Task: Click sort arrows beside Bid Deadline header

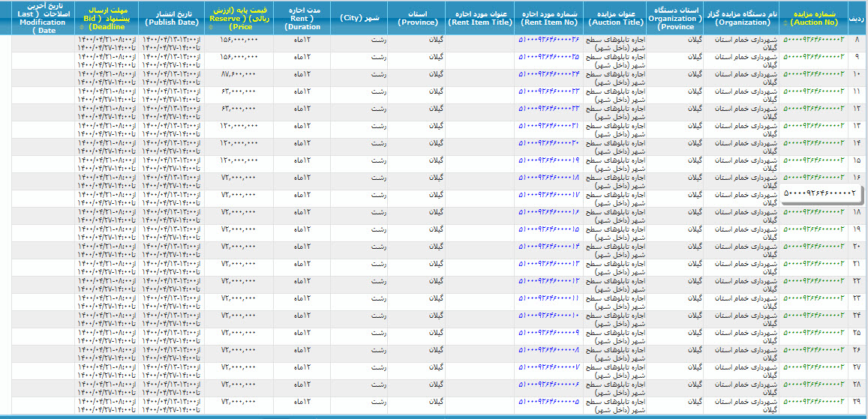Action: pyautogui.click(x=81, y=27)
